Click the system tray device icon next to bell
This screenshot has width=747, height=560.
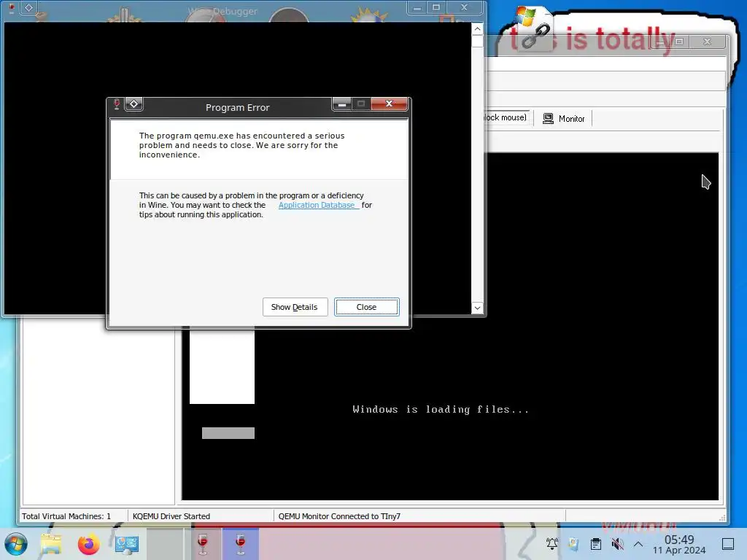pos(573,544)
